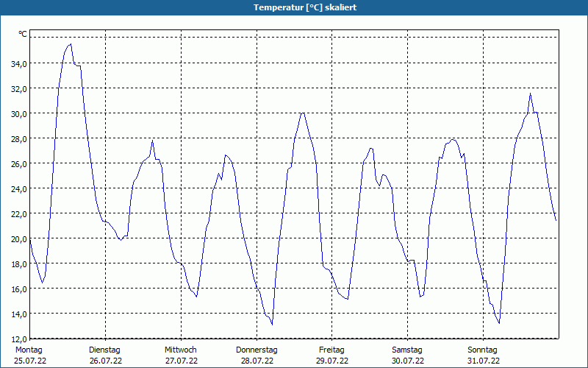
Task: Click the 26,0 axis label
Action: 19,164
